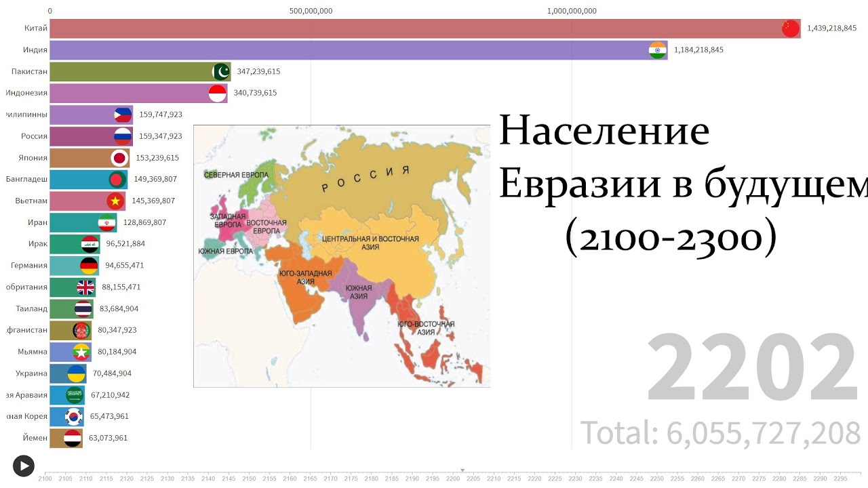The height and width of the screenshot is (488, 868).
Task: Jump to year 2250 on the timeline
Action: (658, 479)
